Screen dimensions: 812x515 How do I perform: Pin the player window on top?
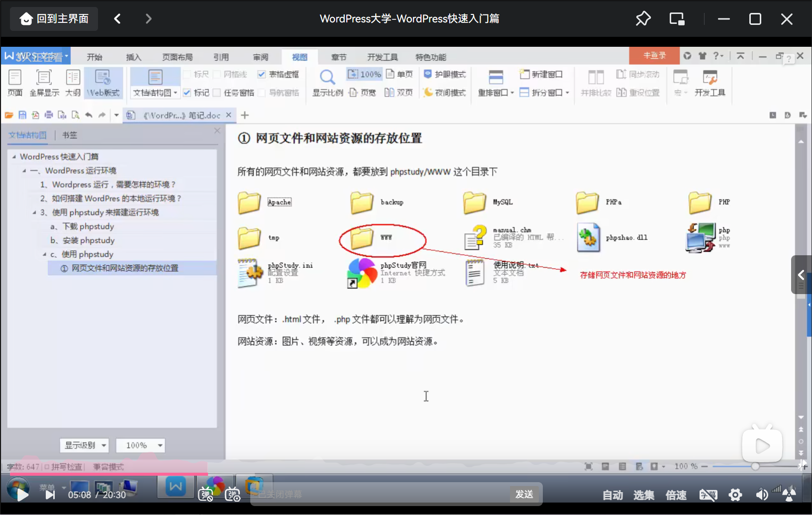[643, 19]
